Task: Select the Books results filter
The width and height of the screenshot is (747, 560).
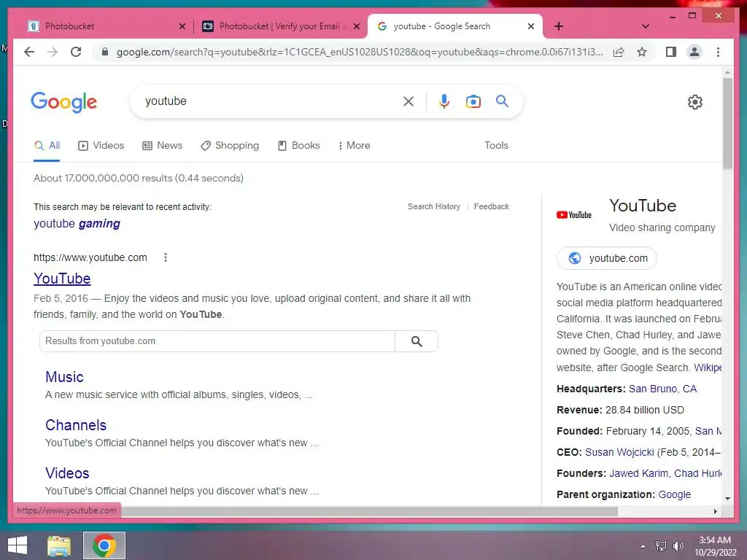Action: (298, 146)
